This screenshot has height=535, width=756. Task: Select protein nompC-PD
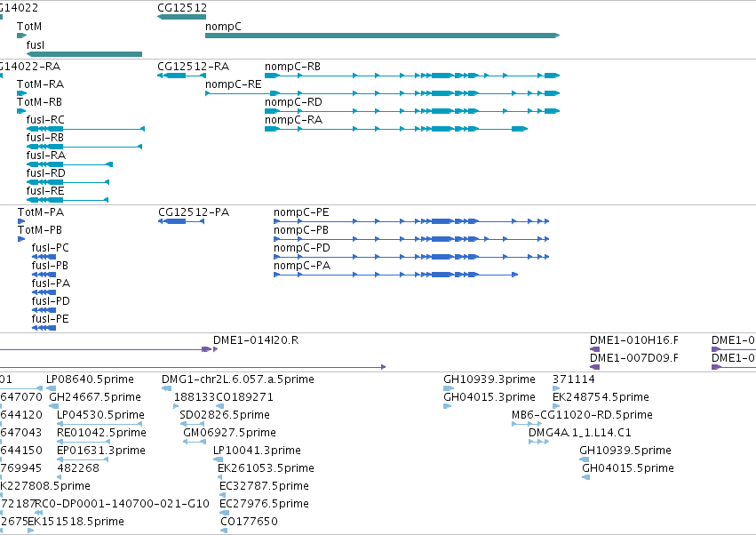pyautogui.click(x=411, y=257)
